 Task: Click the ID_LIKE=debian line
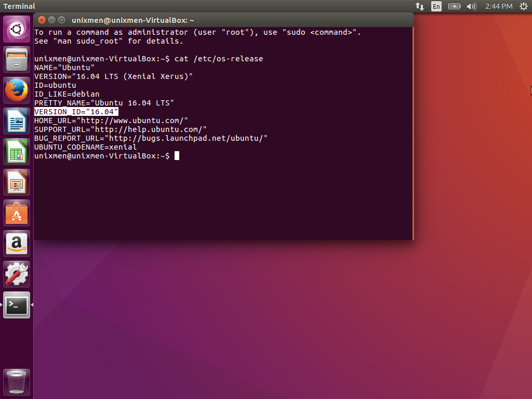[67, 94]
